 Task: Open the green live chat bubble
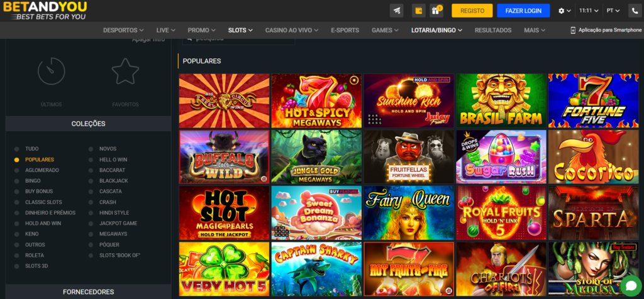630,285
